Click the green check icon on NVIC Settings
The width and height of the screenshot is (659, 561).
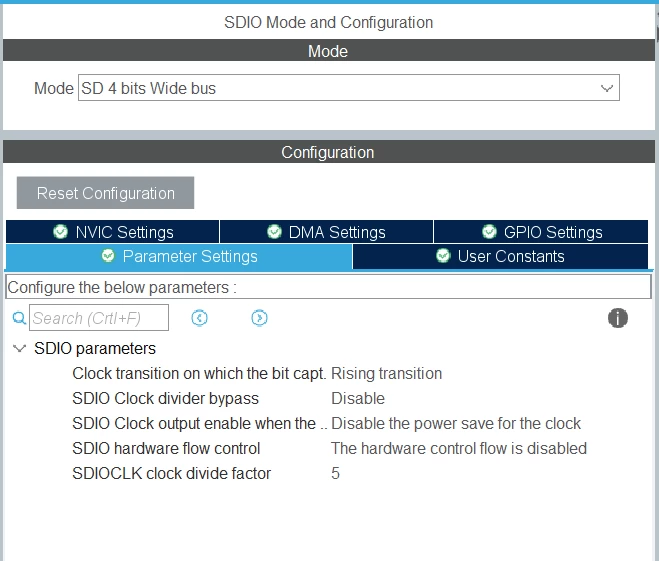(x=61, y=232)
